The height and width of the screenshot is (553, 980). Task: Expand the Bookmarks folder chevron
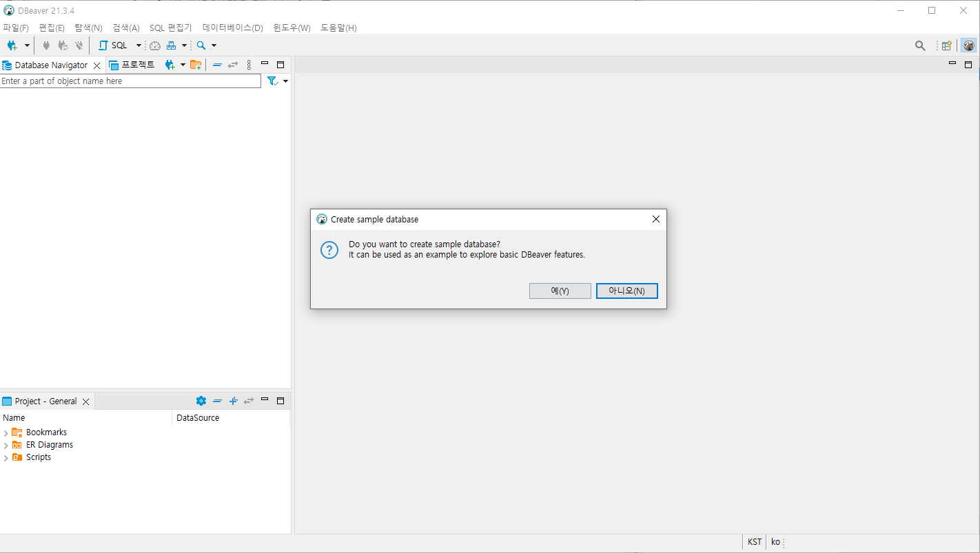[x=6, y=433]
